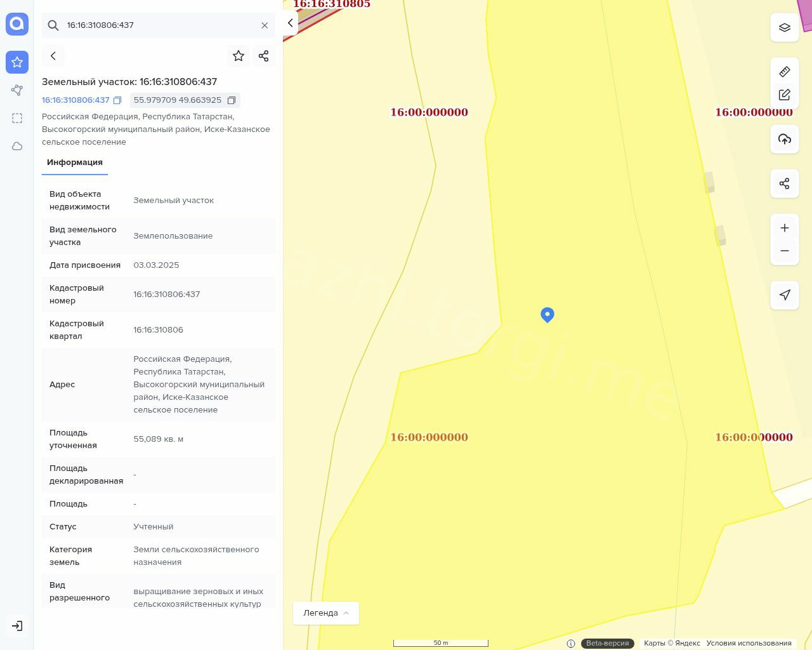The width and height of the screenshot is (812, 650).
Task: Collapse the information side panel
Action: (x=290, y=23)
